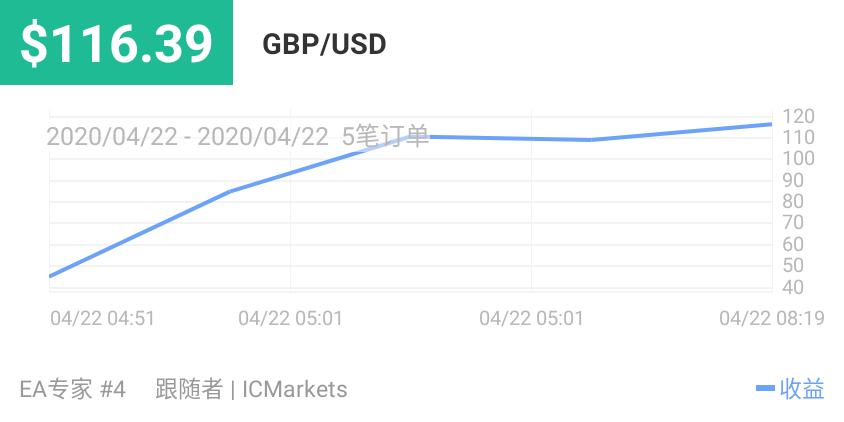Open the ICMarkets broker name
The width and height of the screenshot is (844, 422).
point(294,389)
